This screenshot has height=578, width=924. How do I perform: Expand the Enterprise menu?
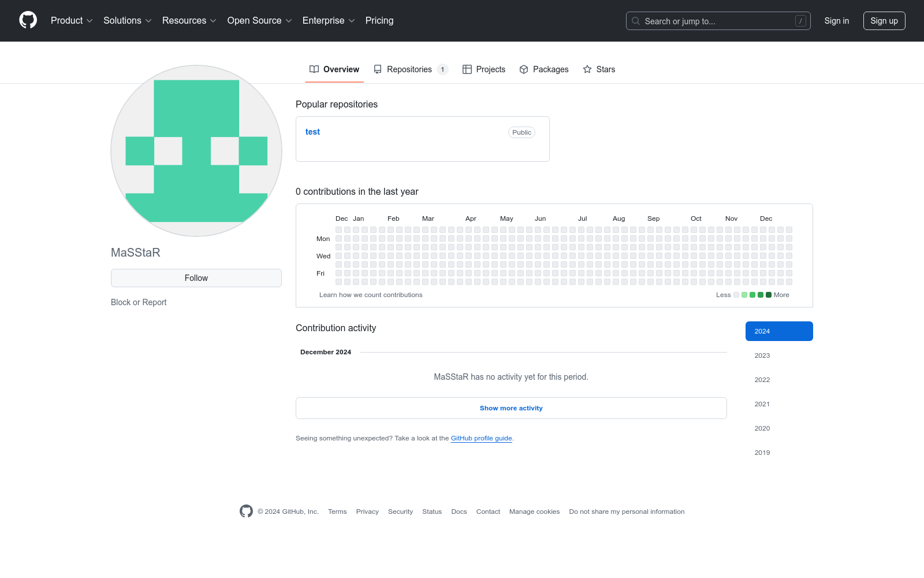tap(329, 21)
